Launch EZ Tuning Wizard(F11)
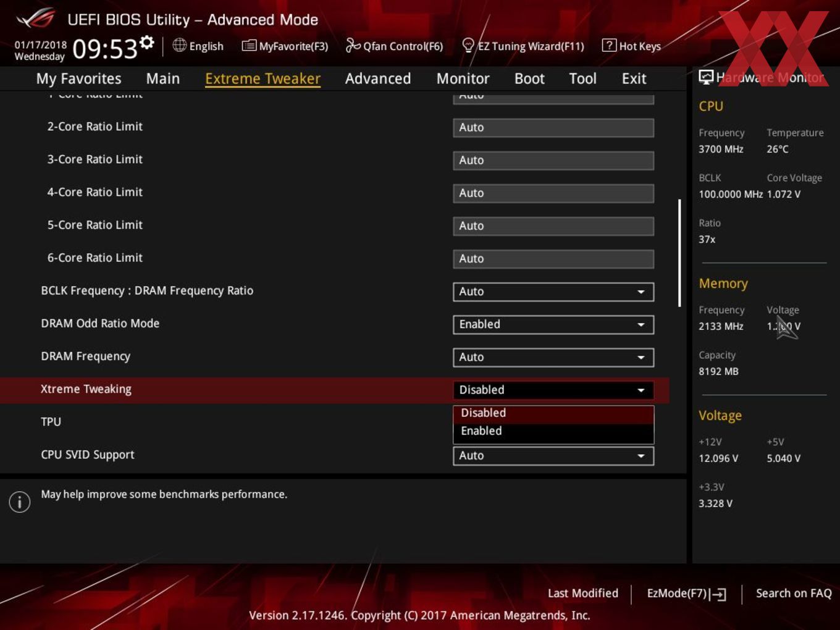Screen dimensions: 840x630 coord(523,46)
